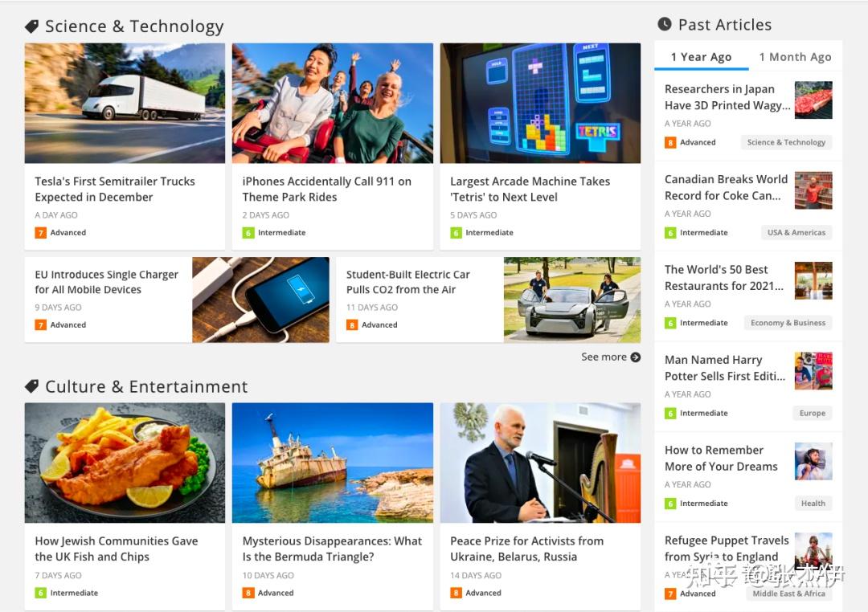
Task: Open Tesla's First Semitrailer Trucks article title
Action: (115, 190)
